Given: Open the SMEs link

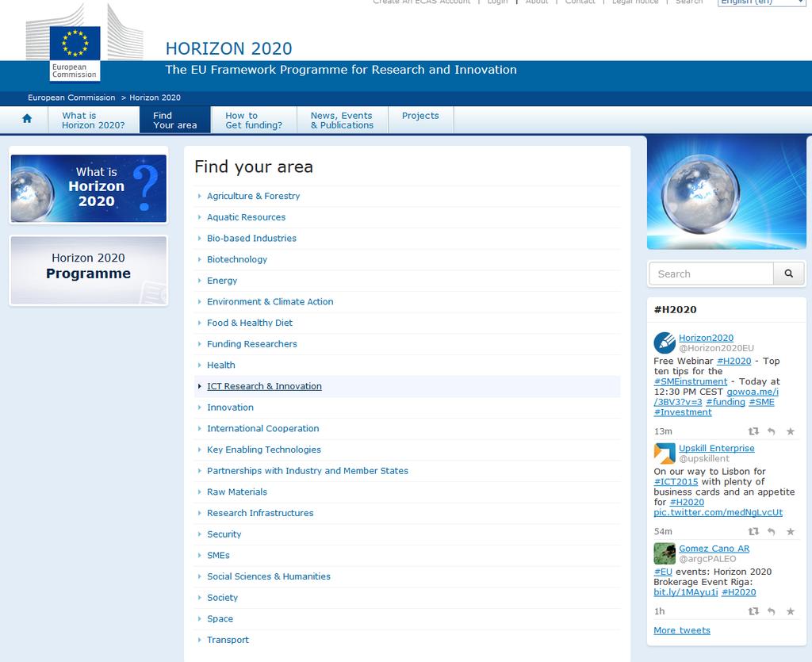Looking at the screenshot, I should click(219, 556).
